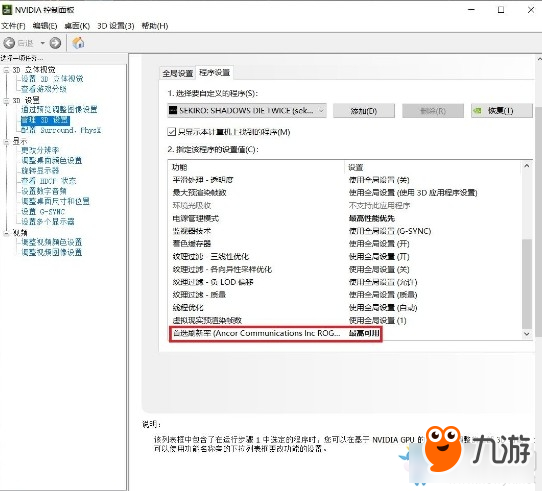
Task: Open back-history dropdown arrow beside Back button
Action: [x=43, y=43]
